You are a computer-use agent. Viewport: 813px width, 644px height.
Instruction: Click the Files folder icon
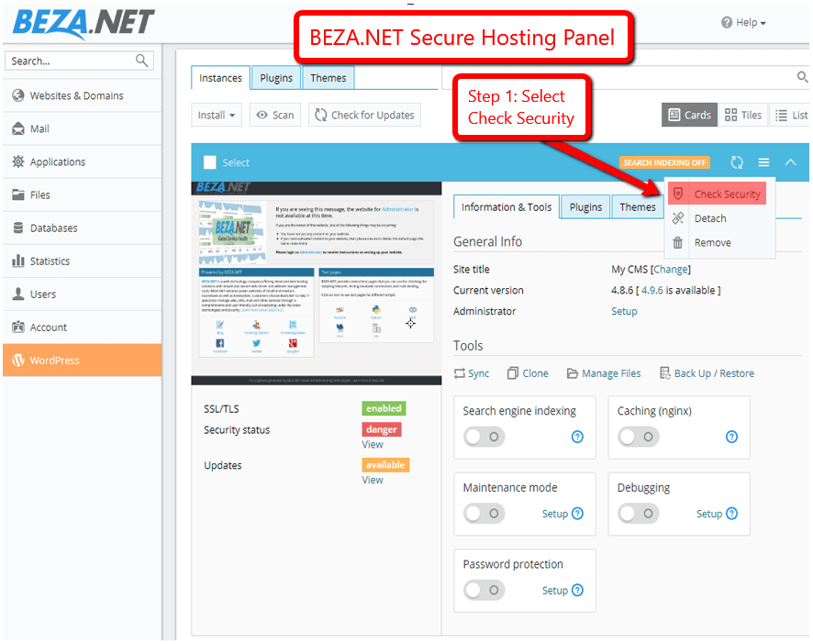18,195
